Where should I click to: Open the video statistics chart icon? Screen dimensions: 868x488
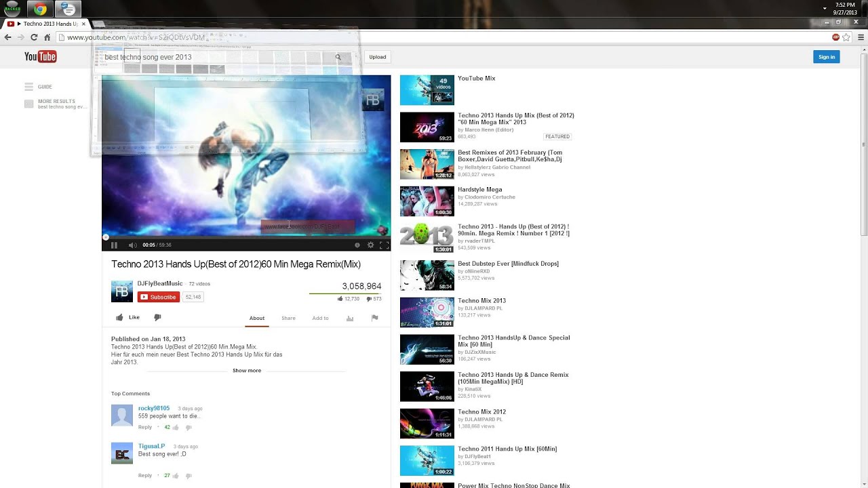click(x=350, y=318)
